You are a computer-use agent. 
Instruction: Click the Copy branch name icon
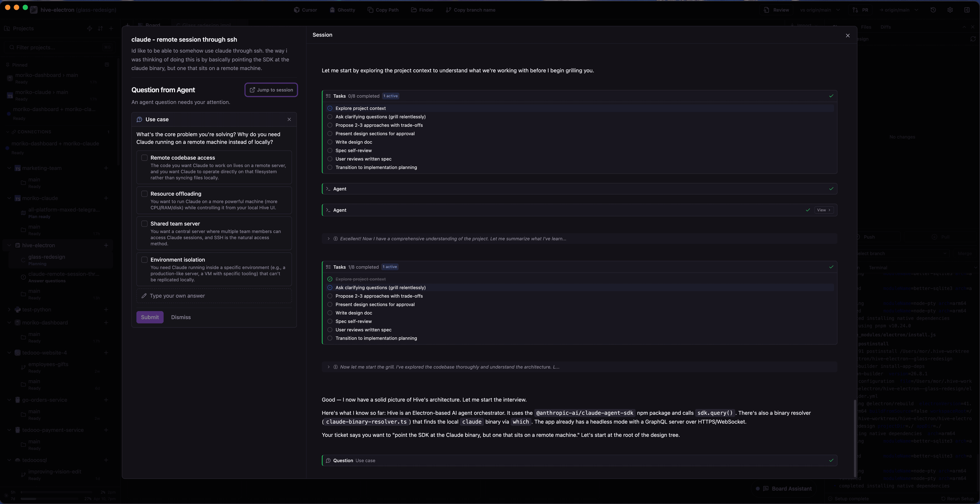[449, 10]
